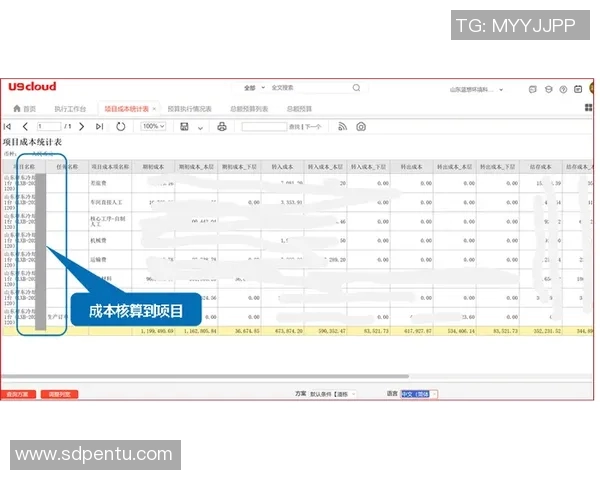
Task: Open the 语言 language dropdown
Action: click(x=419, y=394)
